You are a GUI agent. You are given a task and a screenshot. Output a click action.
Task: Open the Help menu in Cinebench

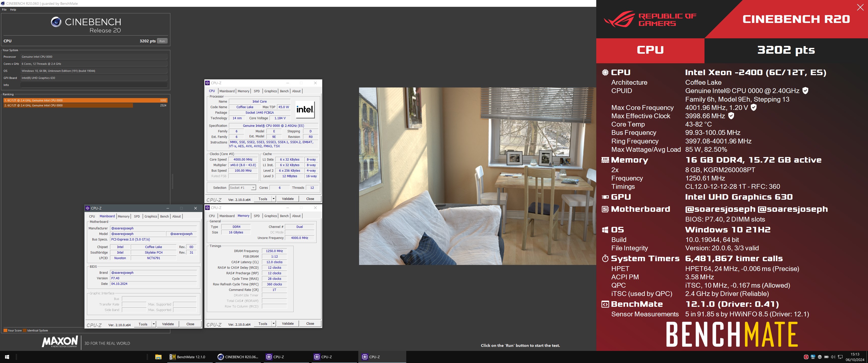[13, 9]
